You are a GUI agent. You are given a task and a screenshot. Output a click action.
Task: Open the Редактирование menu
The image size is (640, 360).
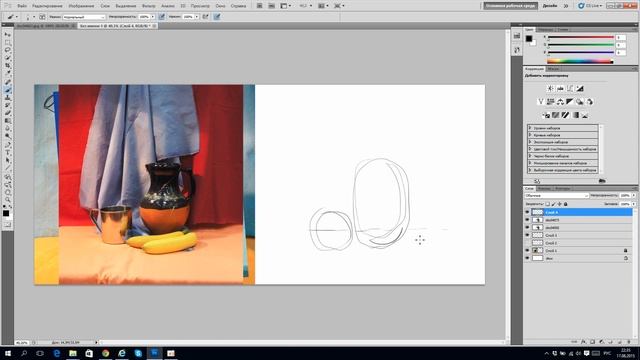[x=47, y=6]
